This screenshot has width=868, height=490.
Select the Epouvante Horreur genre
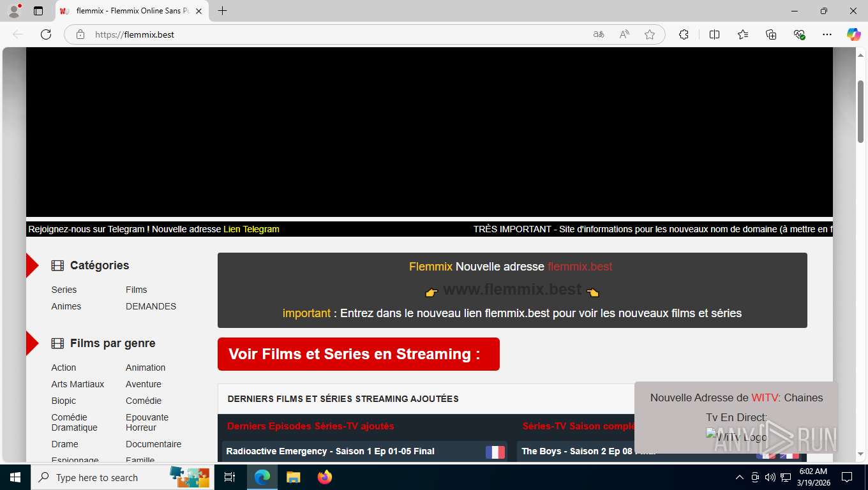tap(147, 422)
